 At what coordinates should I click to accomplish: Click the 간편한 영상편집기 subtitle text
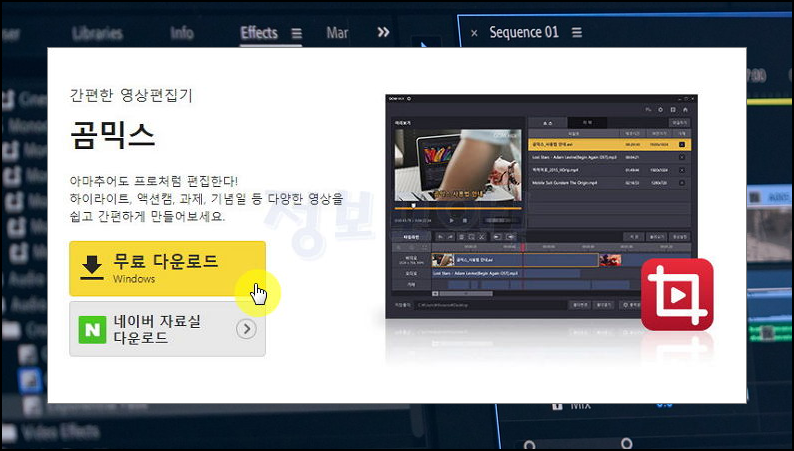(131, 95)
